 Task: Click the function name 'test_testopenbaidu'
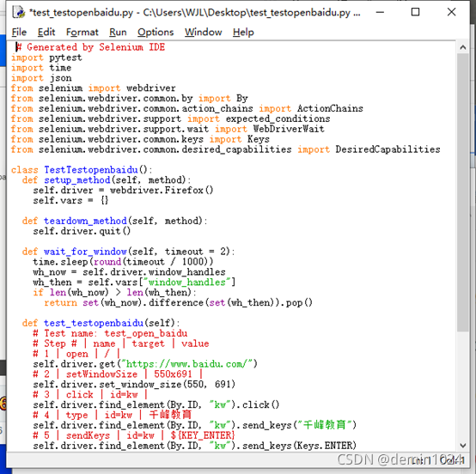click(x=94, y=323)
